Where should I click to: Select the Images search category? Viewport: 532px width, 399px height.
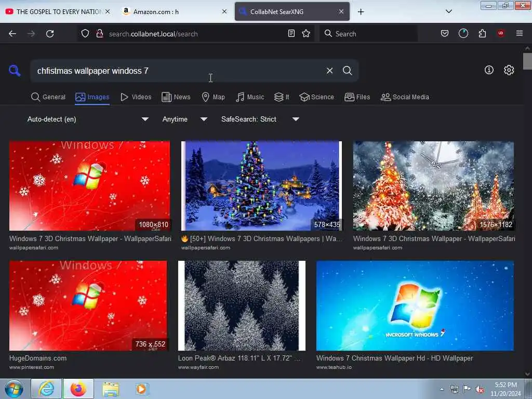click(x=92, y=97)
